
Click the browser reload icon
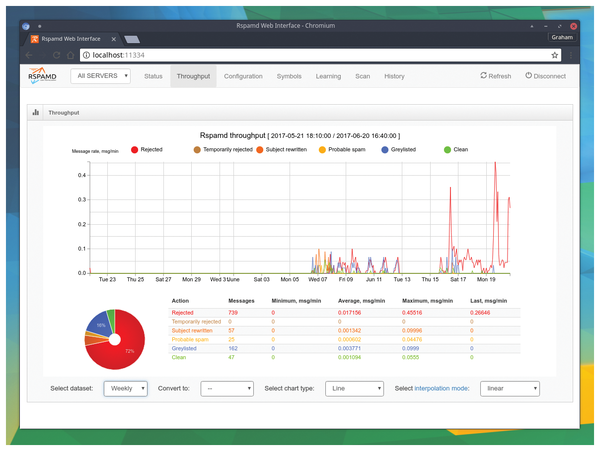tap(57, 55)
